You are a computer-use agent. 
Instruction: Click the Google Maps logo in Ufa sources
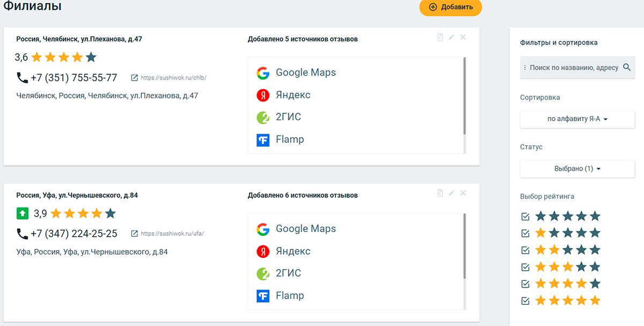[262, 229]
